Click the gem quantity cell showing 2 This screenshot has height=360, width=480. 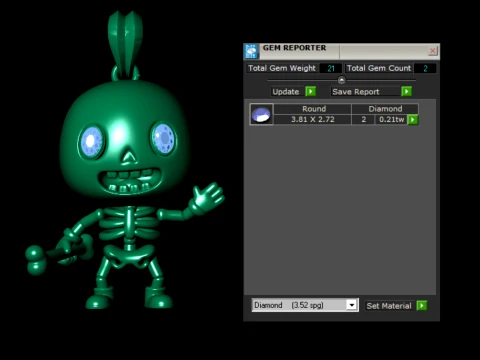364,119
